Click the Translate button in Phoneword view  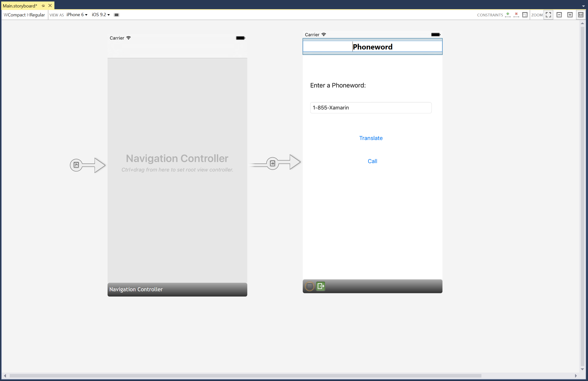371,138
